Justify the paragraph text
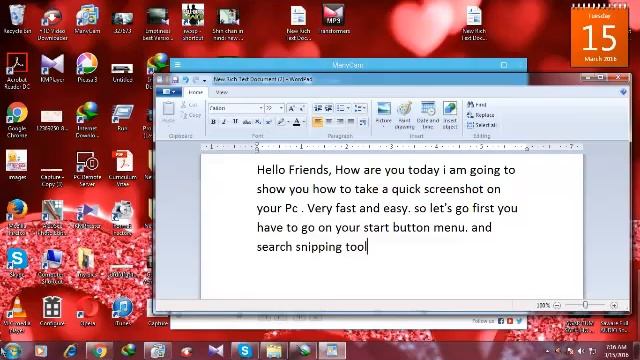Viewport: 640px width, 360px height. (351, 122)
